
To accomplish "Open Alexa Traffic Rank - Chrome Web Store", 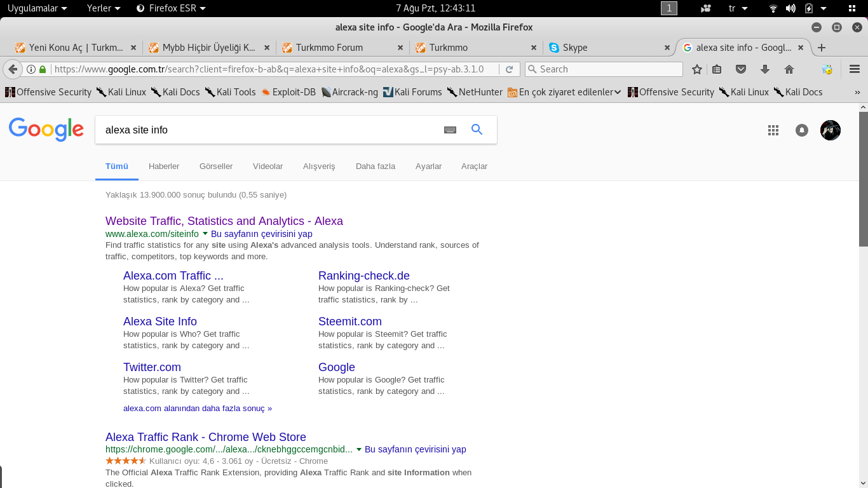I will [x=206, y=437].
